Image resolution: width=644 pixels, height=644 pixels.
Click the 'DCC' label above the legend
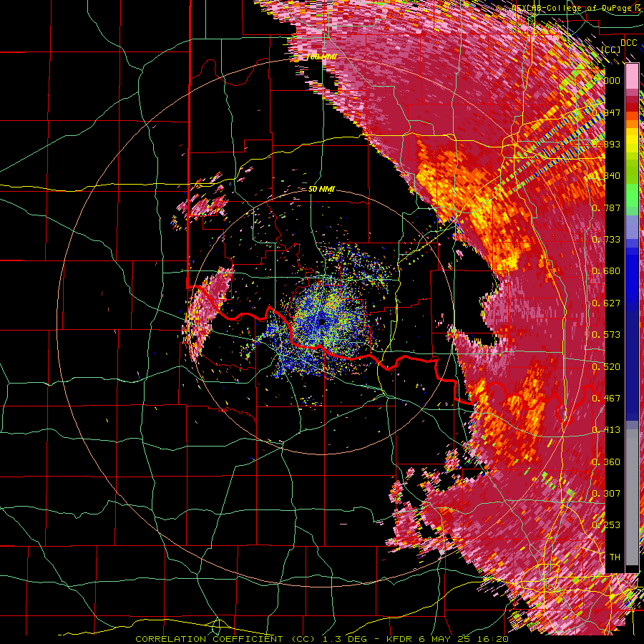(628, 43)
